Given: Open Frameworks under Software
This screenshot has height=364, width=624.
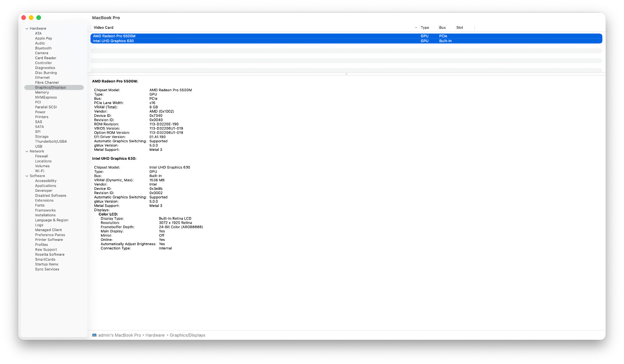Looking at the screenshot, I should tap(45, 210).
